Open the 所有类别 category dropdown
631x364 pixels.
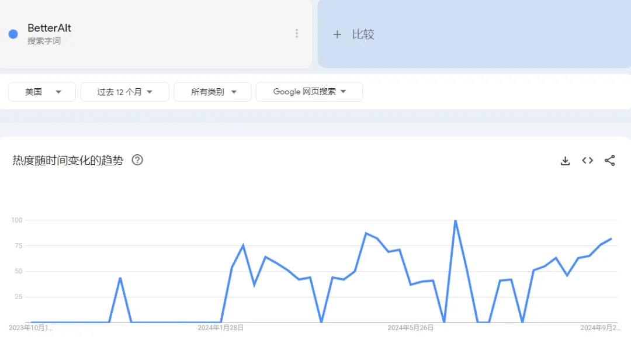[x=213, y=92]
